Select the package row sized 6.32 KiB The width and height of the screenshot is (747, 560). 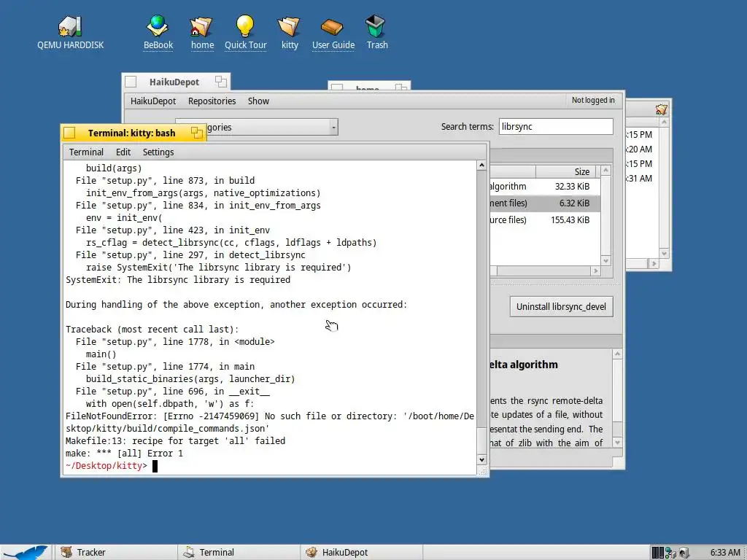click(x=545, y=203)
